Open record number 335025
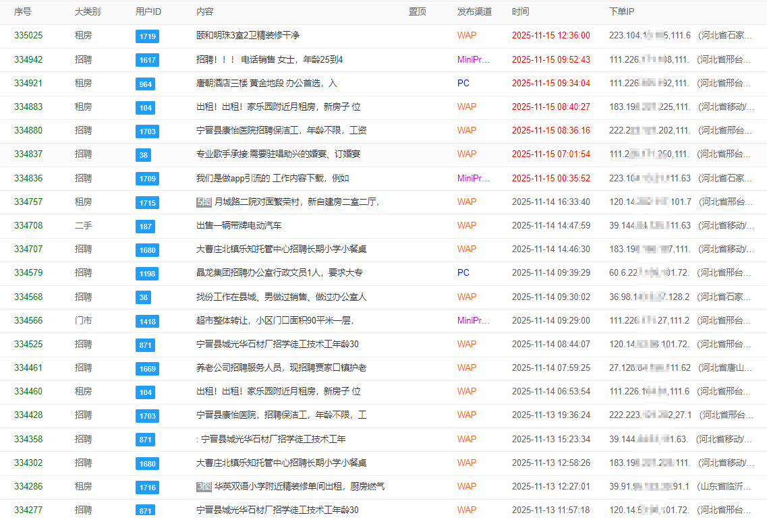 (x=28, y=36)
